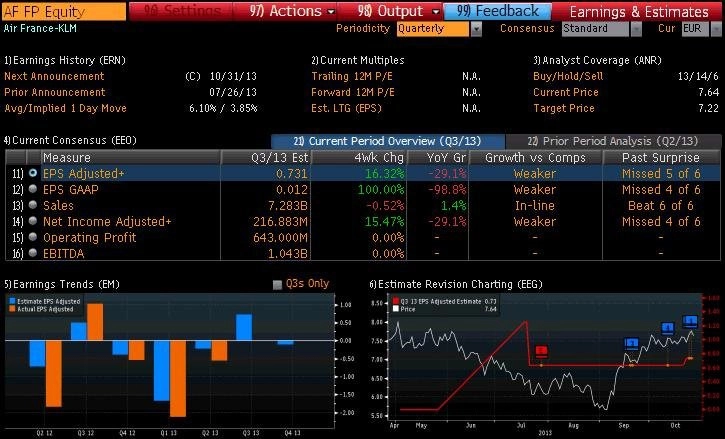The width and height of the screenshot is (725, 439).
Task: Click the EPS Adjusted+ estimate value 0.731
Action: 292,173
